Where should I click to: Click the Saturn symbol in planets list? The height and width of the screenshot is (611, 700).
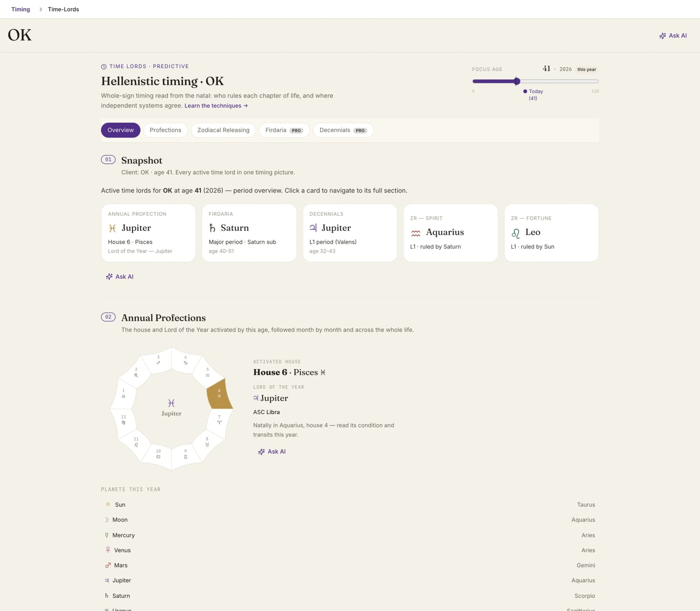point(106,595)
